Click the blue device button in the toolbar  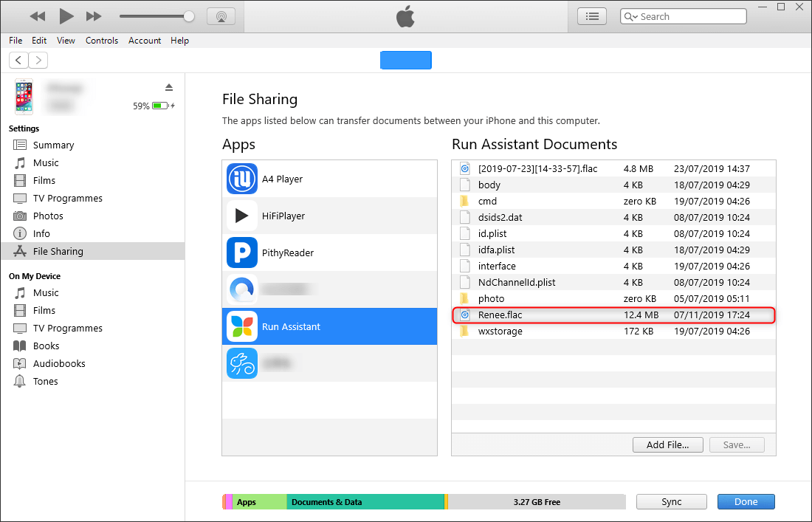(405, 60)
